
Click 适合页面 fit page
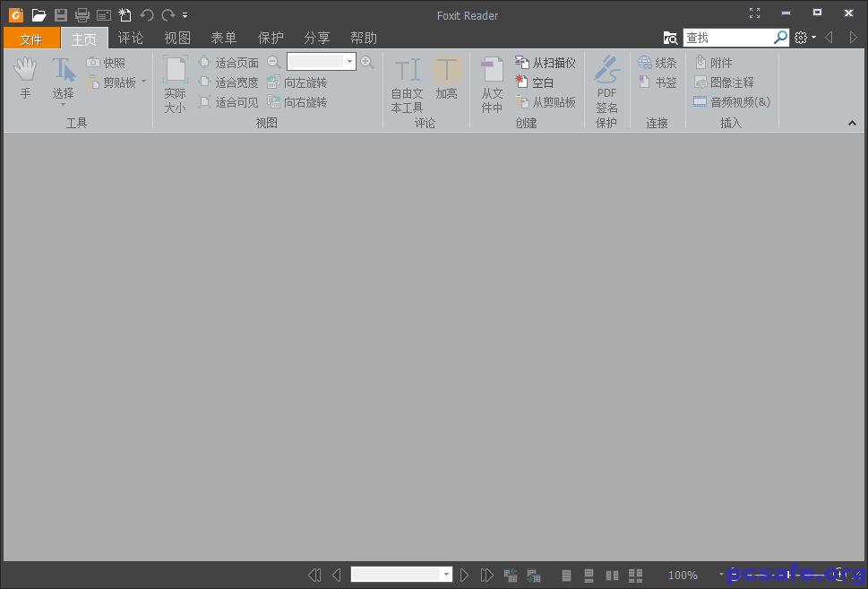pos(228,63)
